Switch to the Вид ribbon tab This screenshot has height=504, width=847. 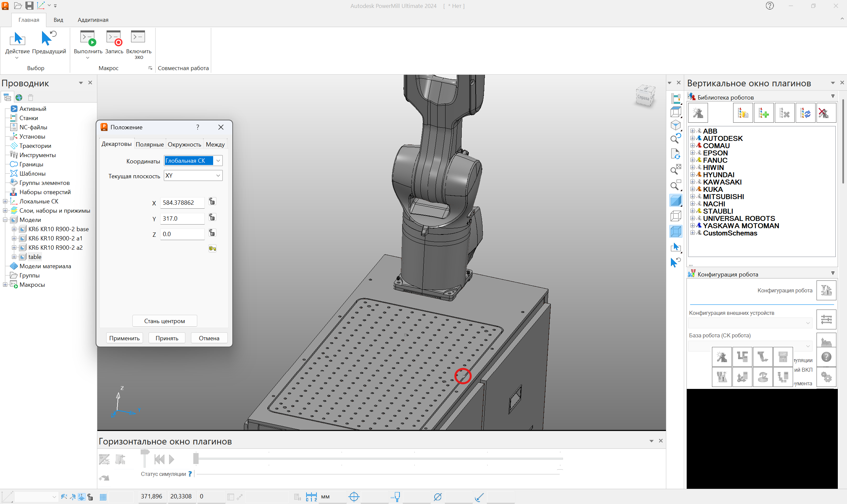[x=58, y=20]
